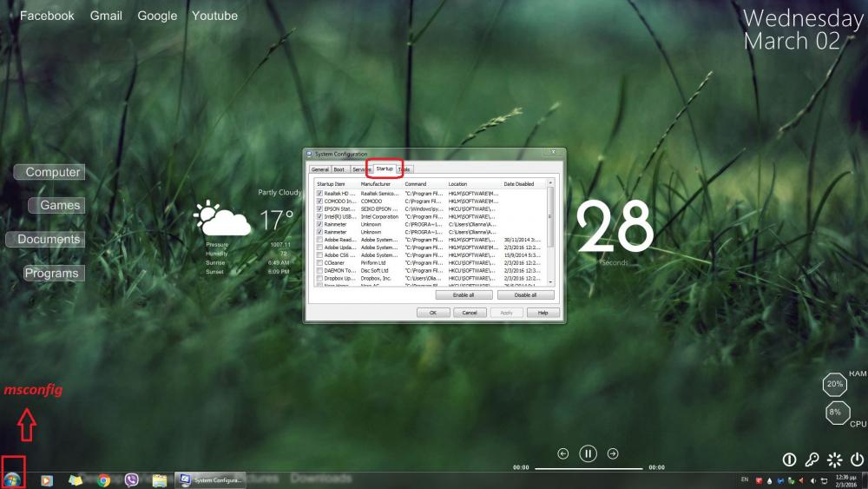
Task: Open the Programs shortcut button
Action: (53, 273)
